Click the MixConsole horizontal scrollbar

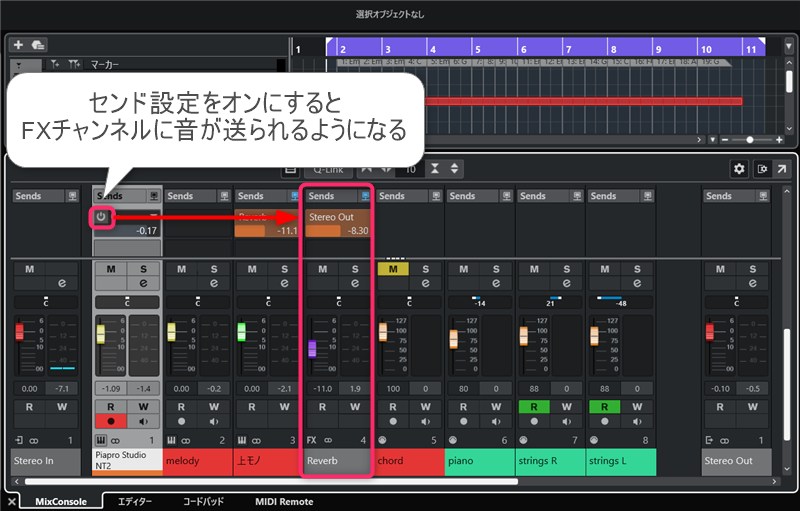pos(271,481)
